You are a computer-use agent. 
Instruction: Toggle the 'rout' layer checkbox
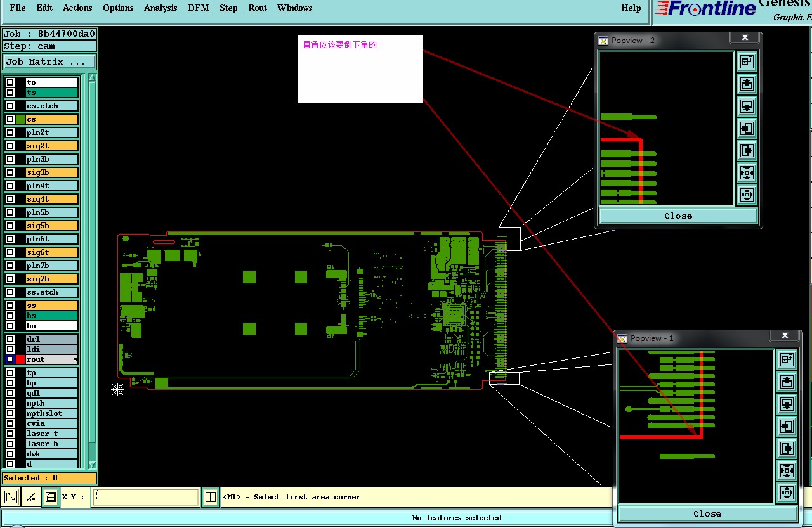pyautogui.click(x=10, y=359)
